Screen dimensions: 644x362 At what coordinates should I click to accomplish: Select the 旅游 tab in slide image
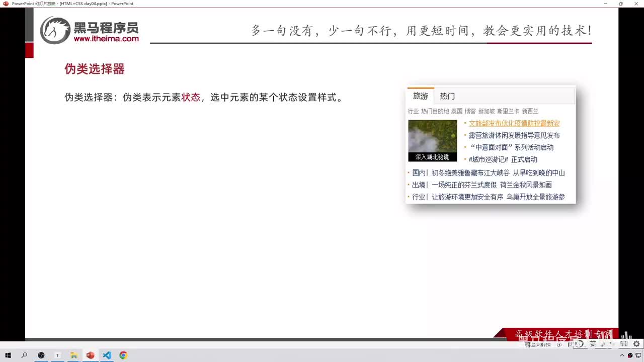coord(421,96)
